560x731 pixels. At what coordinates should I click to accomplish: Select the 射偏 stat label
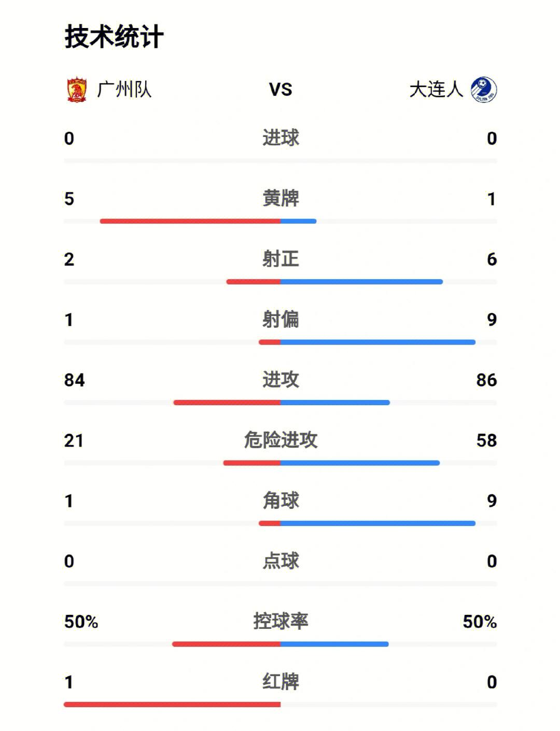281,319
